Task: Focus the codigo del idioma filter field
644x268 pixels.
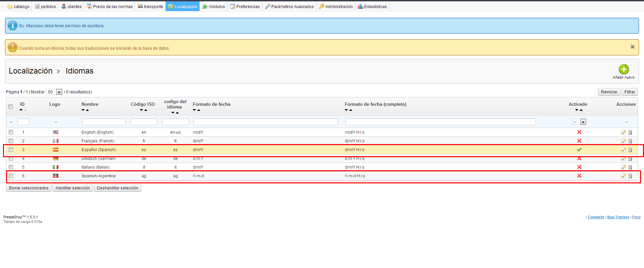Action: (175, 122)
